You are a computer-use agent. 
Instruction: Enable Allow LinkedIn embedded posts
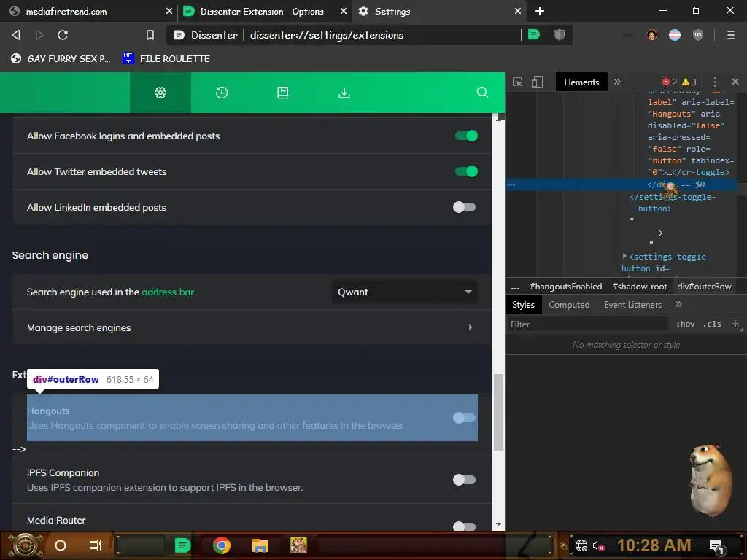465,207
